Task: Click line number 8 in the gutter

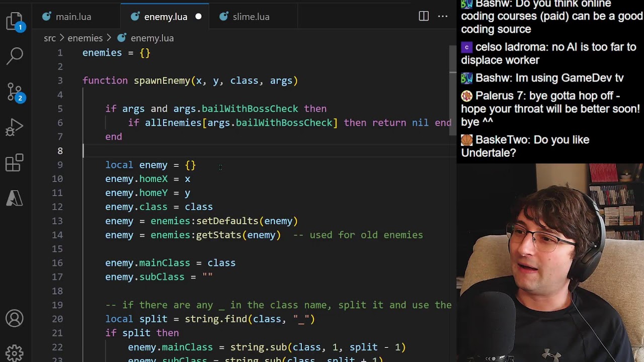Action: (x=60, y=151)
